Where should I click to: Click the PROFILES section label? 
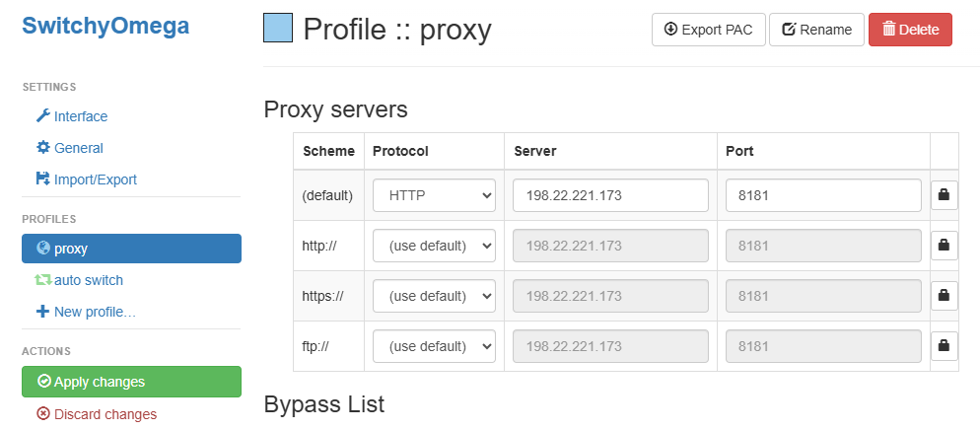(49, 219)
